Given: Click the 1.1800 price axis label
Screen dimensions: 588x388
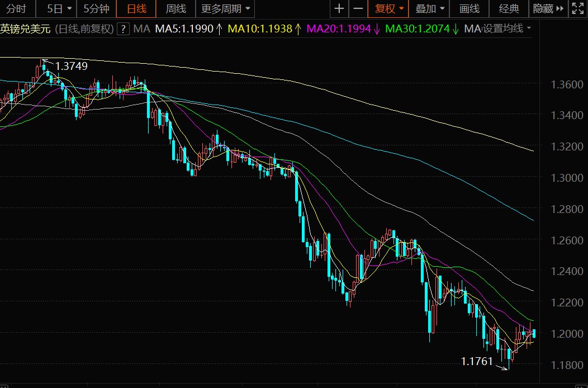Looking at the screenshot, I should [567, 365].
